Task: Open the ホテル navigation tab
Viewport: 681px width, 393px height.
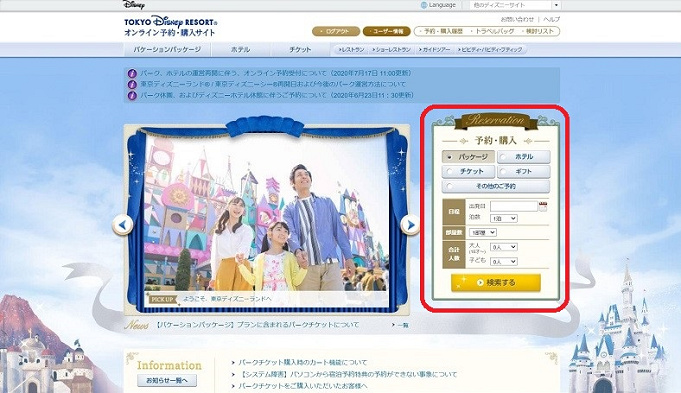Action: pyautogui.click(x=241, y=50)
